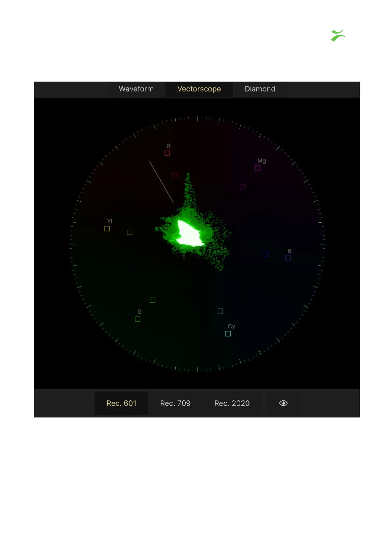Click the outer green G target box
This screenshot has width=392, height=554.
pos(138,319)
